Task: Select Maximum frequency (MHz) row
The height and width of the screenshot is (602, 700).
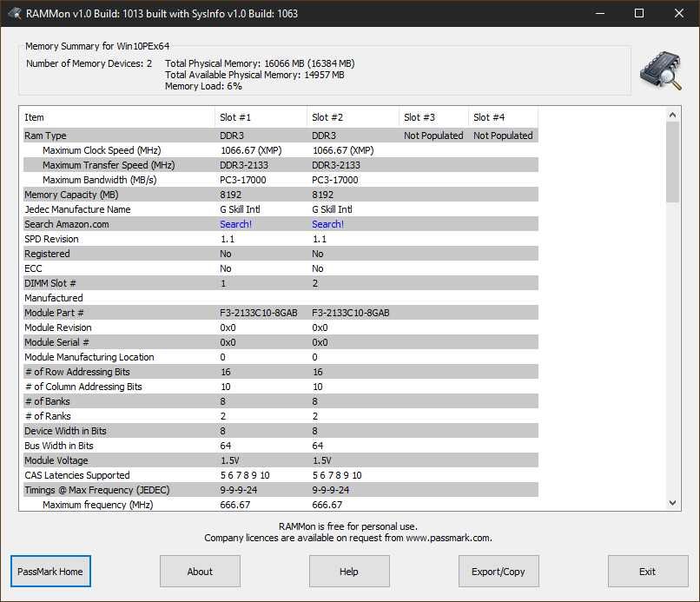Action: [x=281, y=505]
